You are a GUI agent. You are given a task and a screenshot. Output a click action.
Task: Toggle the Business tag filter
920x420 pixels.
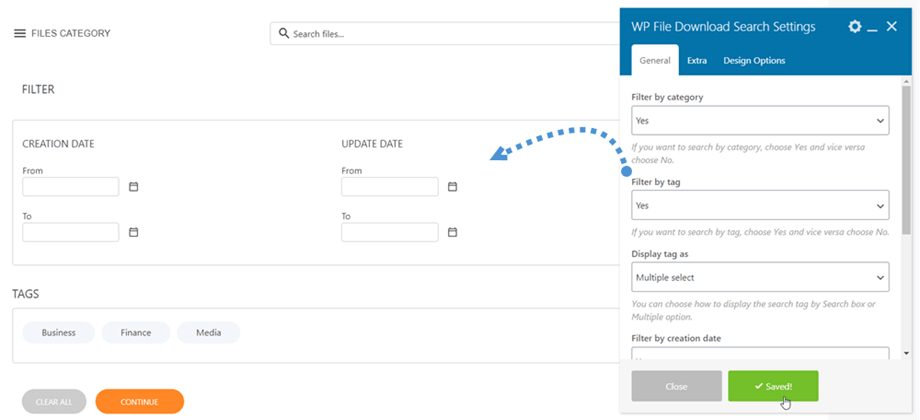tap(58, 333)
